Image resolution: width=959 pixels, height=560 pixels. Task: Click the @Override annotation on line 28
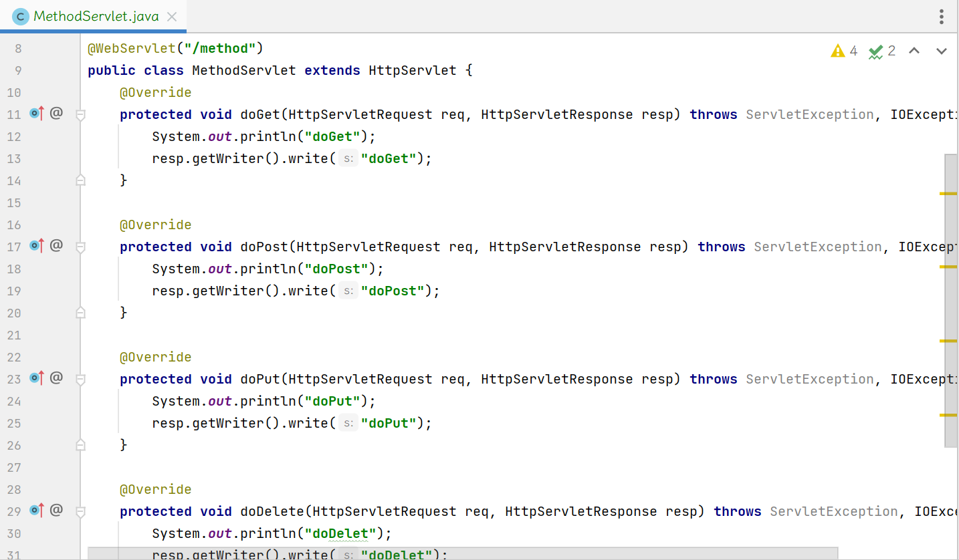point(156,489)
